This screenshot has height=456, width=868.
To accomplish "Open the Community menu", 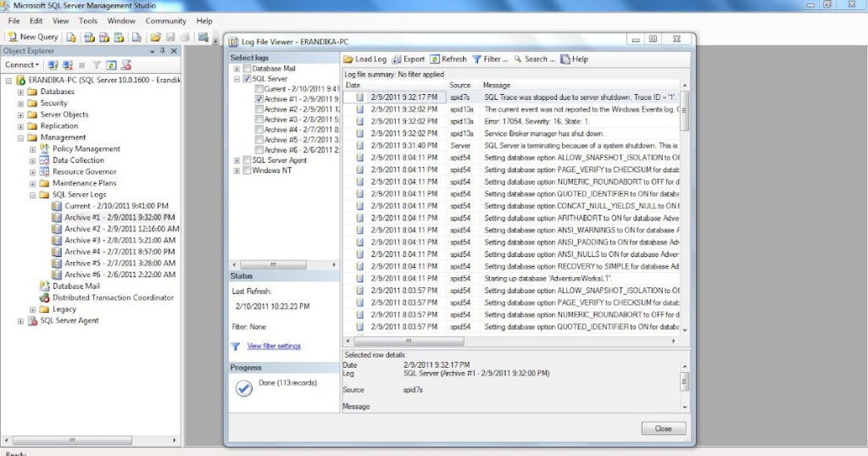I will [x=165, y=20].
